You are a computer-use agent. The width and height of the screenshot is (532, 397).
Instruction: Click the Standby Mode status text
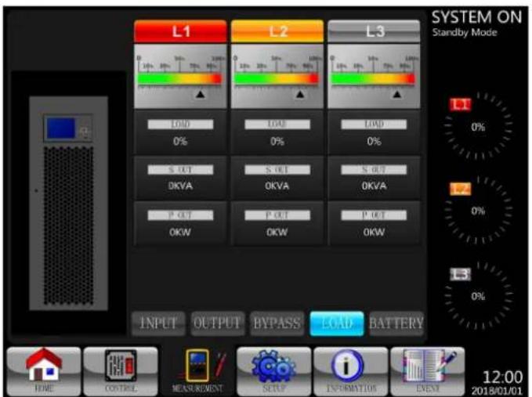465,33
